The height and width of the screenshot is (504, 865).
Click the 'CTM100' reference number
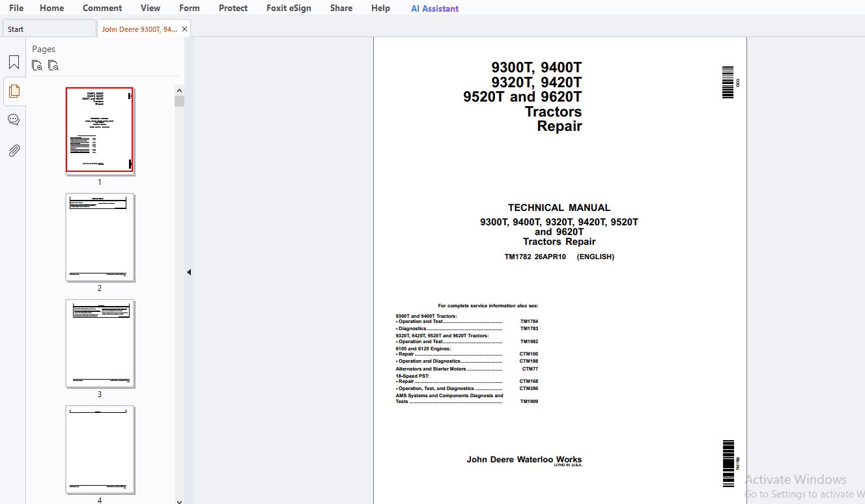pyautogui.click(x=529, y=354)
